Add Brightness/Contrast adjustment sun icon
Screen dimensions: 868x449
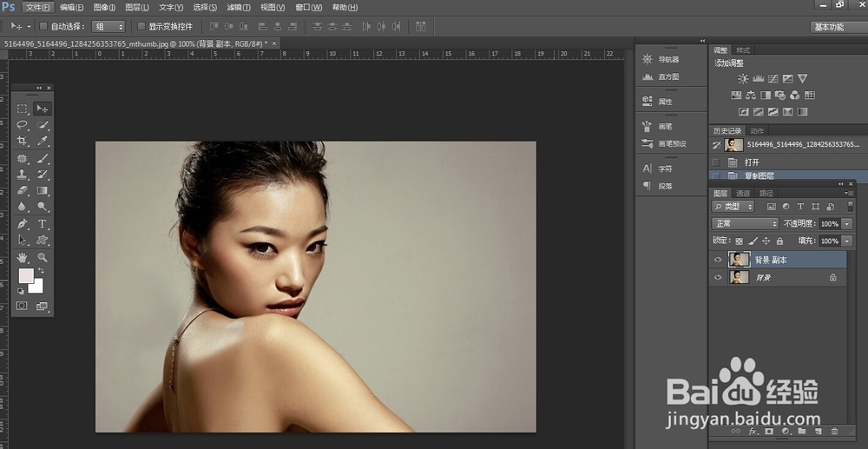[743, 79]
